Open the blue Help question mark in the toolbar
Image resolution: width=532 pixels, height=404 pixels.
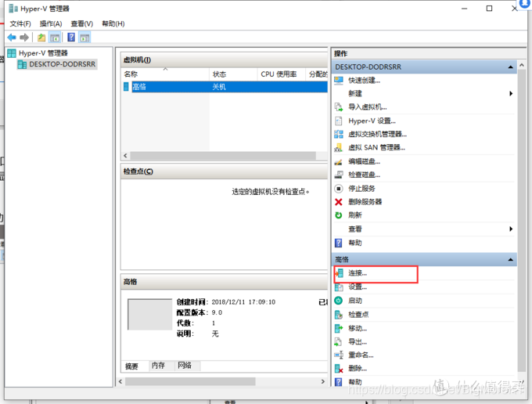(x=71, y=37)
